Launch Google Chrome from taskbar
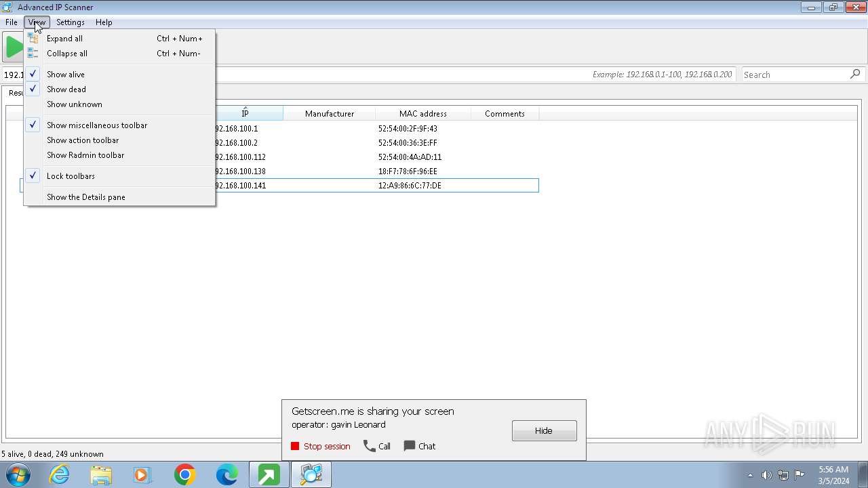 (x=184, y=474)
